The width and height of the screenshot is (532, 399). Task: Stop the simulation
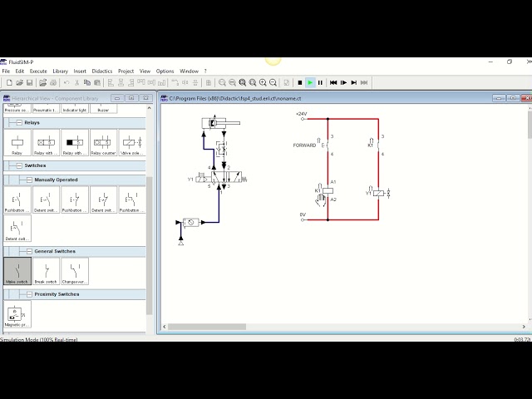pyautogui.click(x=300, y=82)
